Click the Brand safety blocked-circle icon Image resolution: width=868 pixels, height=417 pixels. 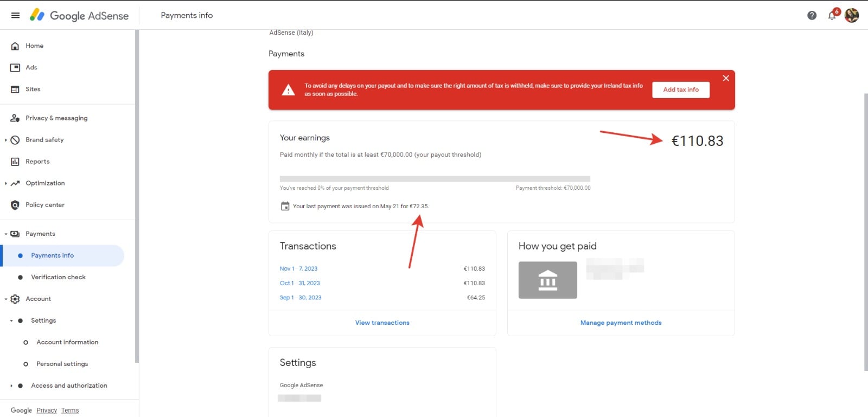[x=15, y=140]
